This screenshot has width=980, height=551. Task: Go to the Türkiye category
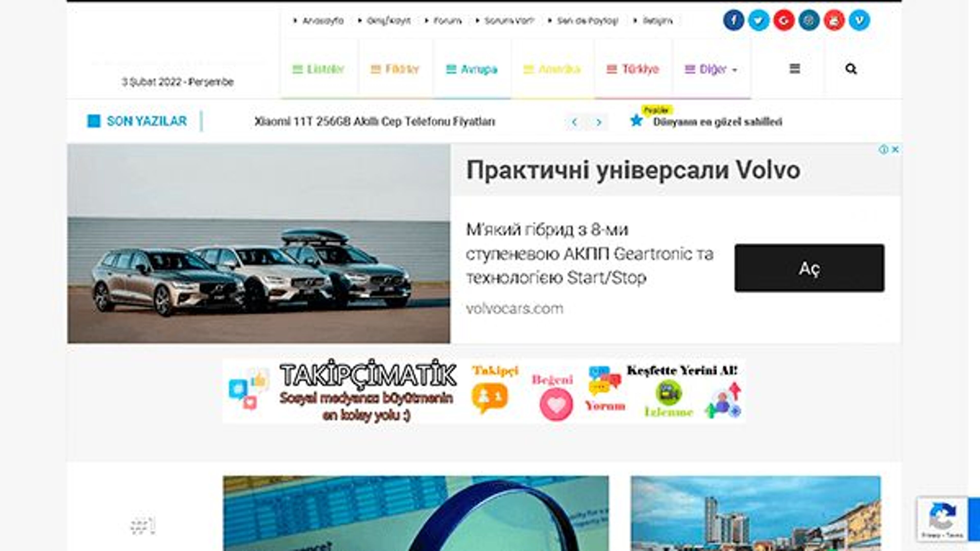[x=632, y=69]
